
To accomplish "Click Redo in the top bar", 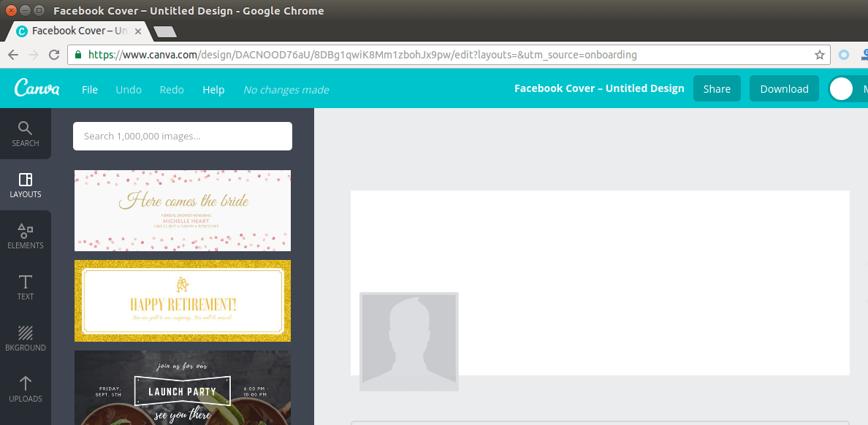I will click(x=172, y=89).
